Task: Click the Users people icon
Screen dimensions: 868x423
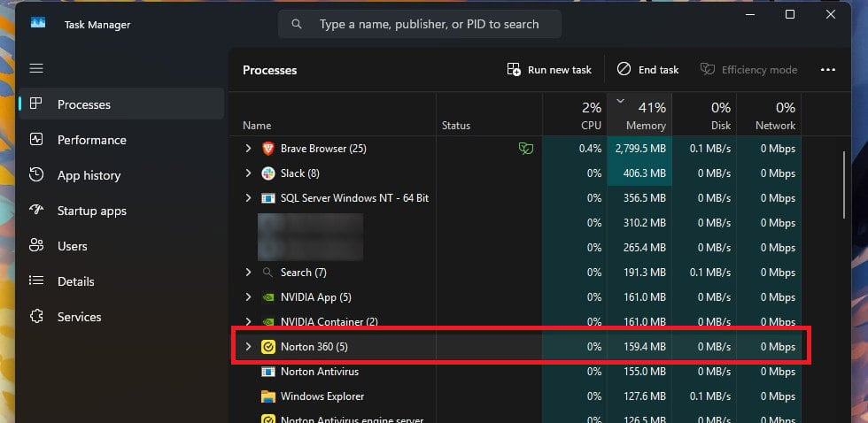Action: tap(36, 245)
